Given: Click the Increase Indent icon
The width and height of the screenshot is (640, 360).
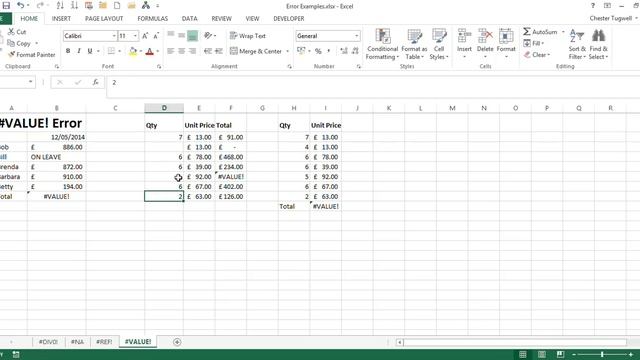Looking at the screenshot, I should click(x=219, y=51).
